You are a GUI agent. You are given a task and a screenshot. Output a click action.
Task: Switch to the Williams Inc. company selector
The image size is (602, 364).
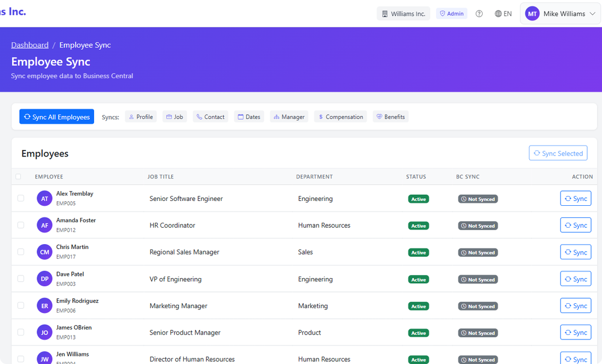point(403,13)
